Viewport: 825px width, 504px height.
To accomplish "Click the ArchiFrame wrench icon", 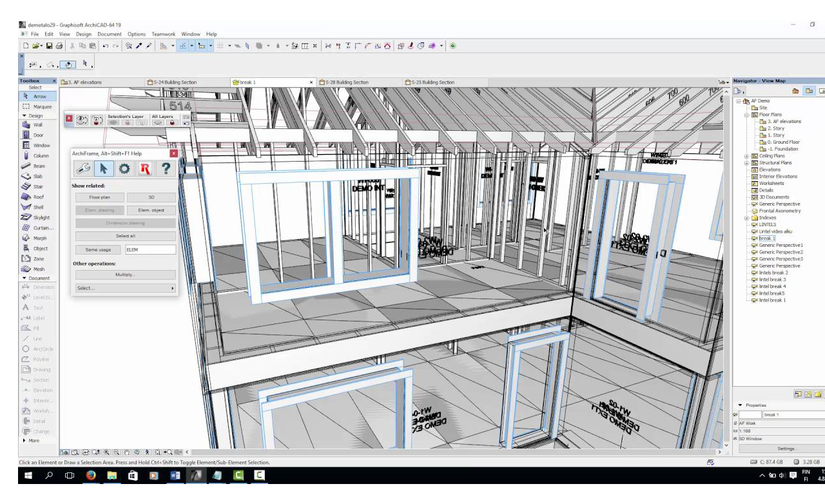I will pos(82,169).
